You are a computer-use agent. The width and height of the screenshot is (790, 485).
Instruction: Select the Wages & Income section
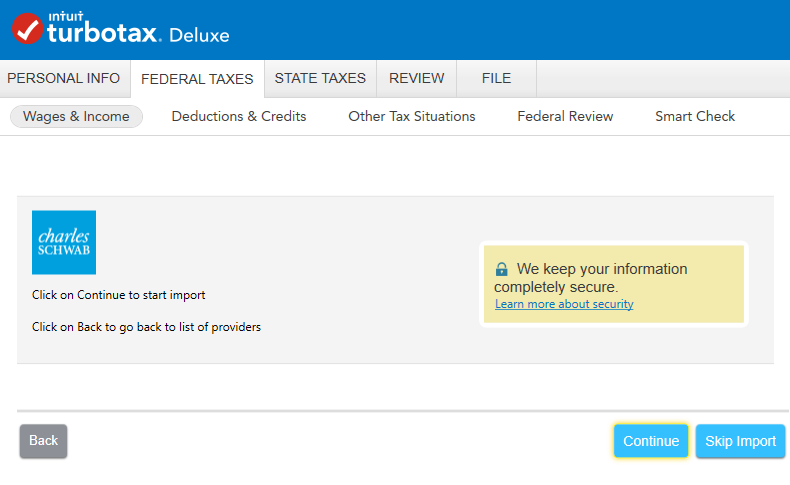point(77,116)
